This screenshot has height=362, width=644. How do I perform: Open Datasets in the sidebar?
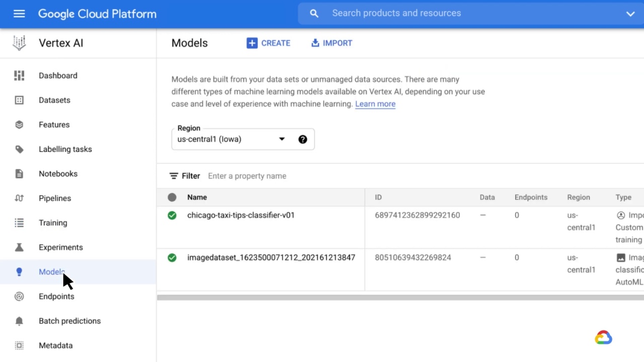coord(54,100)
